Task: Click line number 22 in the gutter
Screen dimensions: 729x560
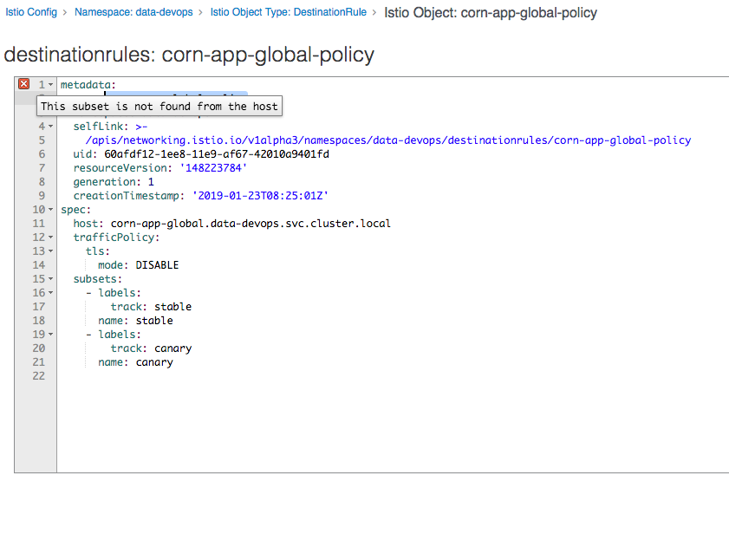Action: click(x=39, y=376)
